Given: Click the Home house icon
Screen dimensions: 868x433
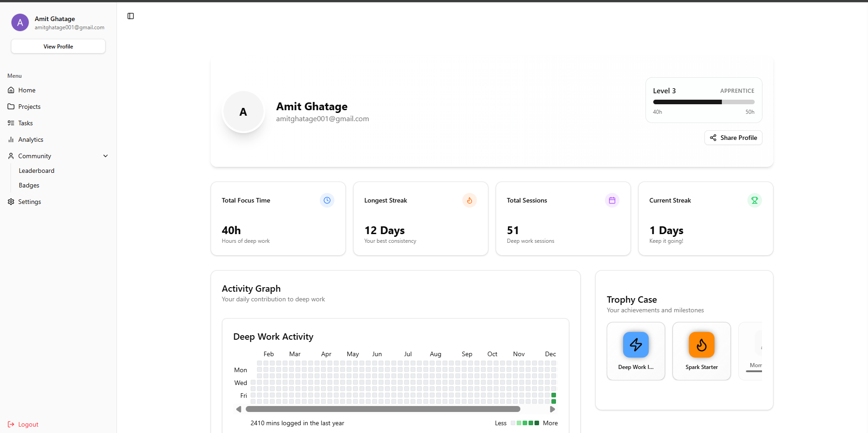Looking at the screenshot, I should [11, 90].
